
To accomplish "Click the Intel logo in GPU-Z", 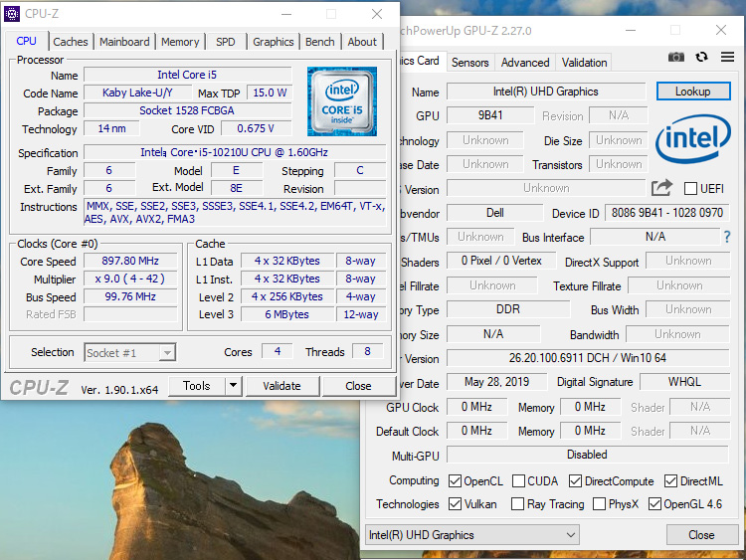I will 692,138.
